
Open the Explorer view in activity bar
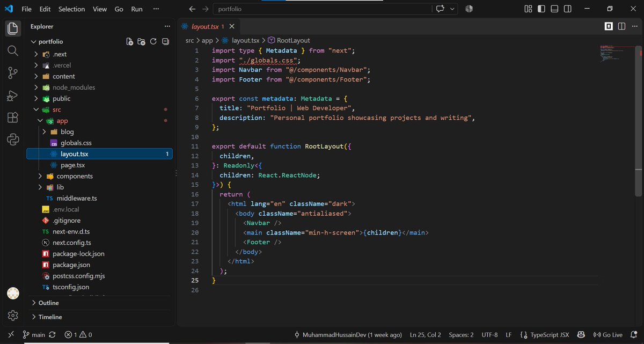pyautogui.click(x=13, y=27)
